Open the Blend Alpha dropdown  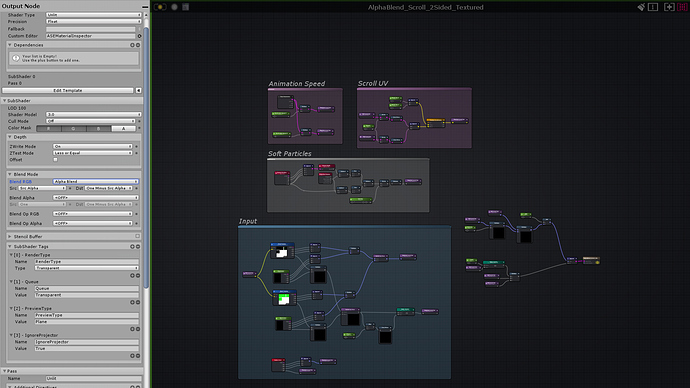click(96, 198)
